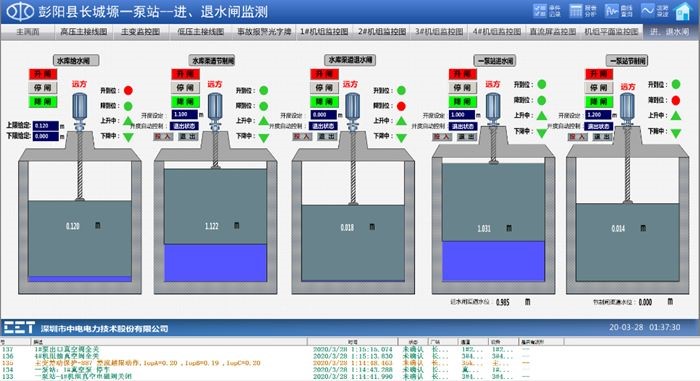The image size is (700, 381).
Task: Click the 下限给定 input field showing 0.000
Action: (46, 137)
